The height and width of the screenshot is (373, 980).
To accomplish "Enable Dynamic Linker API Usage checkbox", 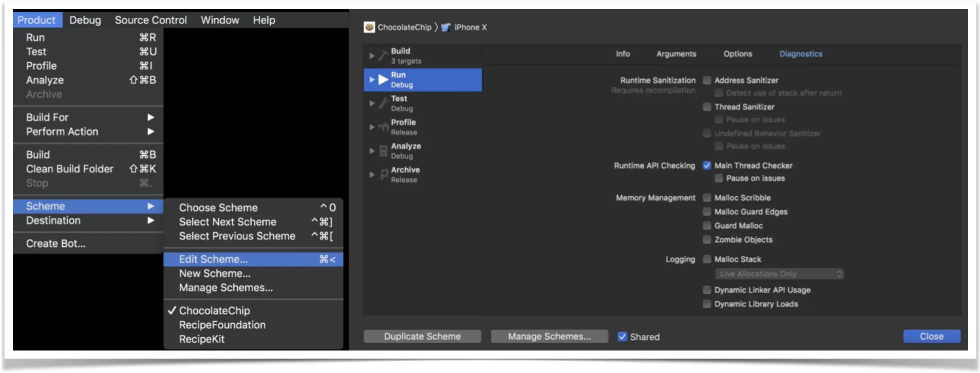I will 707,290.
